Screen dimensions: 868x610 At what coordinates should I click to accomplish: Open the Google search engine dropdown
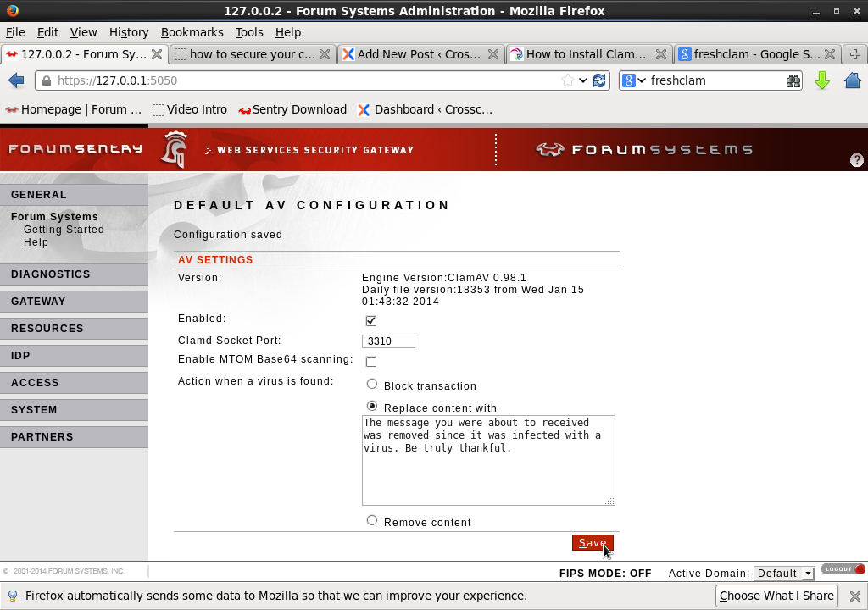coord(634,80)
